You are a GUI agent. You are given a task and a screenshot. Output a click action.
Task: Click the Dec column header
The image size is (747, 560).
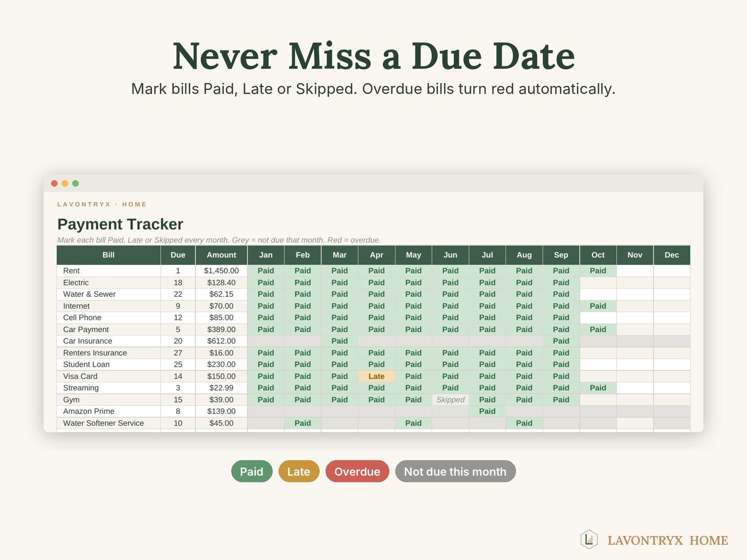[x=671, y=255]
